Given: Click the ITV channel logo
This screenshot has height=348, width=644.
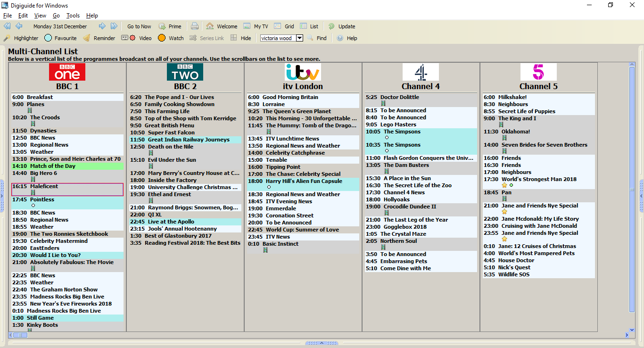Looking at the screenshot, I should [x=303, y=72].
